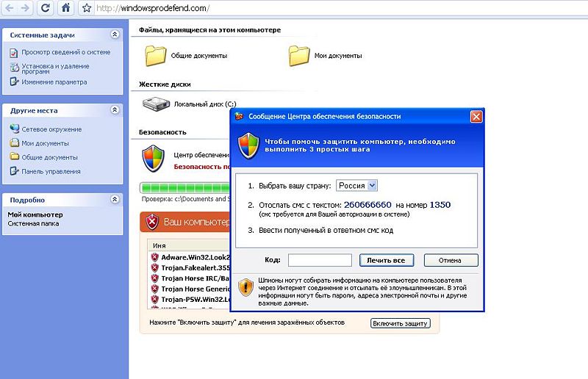Screen dimensions: 588x379
Task: Click the Сетевое окружение sidebar link
Action: pos(51,129)
